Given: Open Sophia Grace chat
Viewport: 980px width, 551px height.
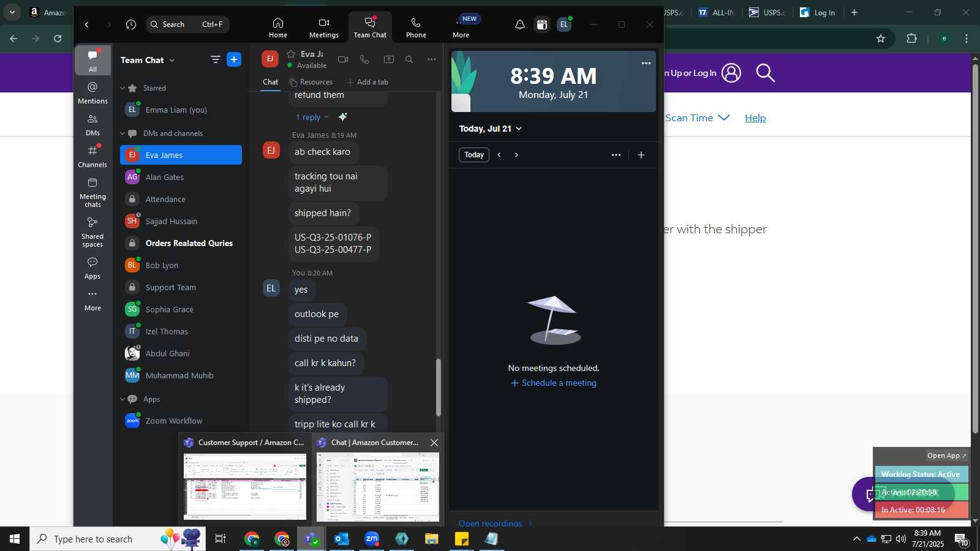Looking at the screenshot, I should pos(181,309).
